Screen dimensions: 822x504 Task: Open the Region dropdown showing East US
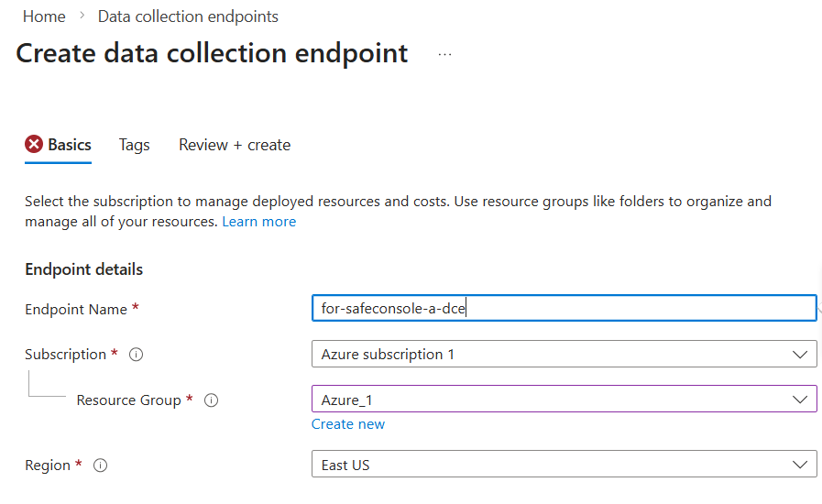pyautogui.click(x=564, y=465)
